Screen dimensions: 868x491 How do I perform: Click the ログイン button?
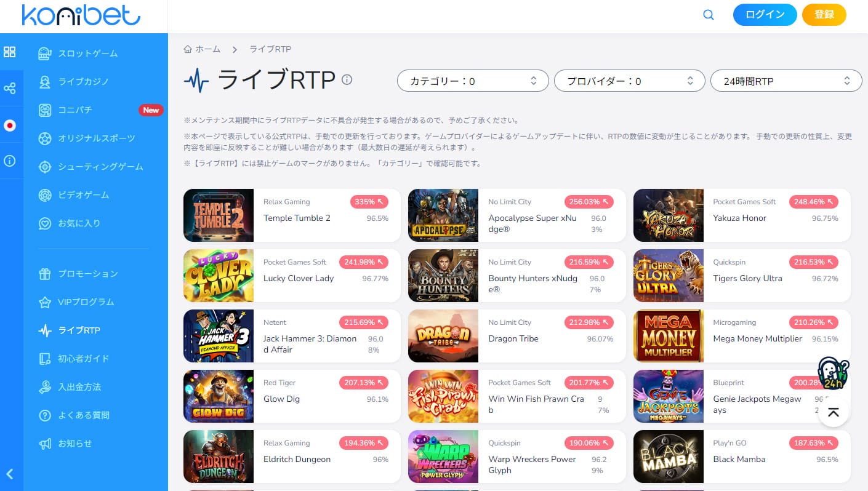click(x=765, y=15)
